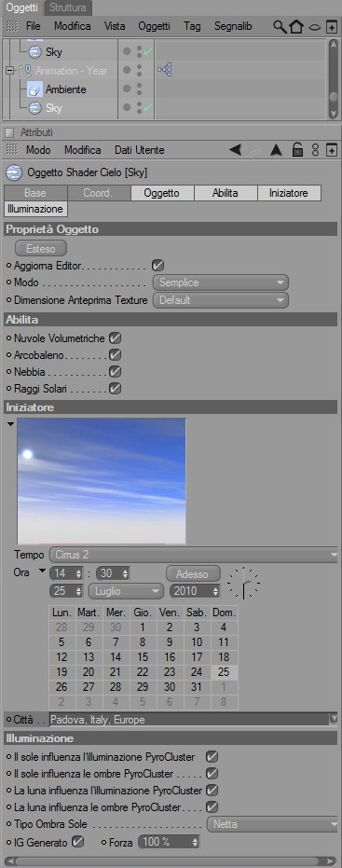The height and width of the screenshot is (868, 342).
Task: Select day 15 in the calendar
Action: click(x=143, y=657)
